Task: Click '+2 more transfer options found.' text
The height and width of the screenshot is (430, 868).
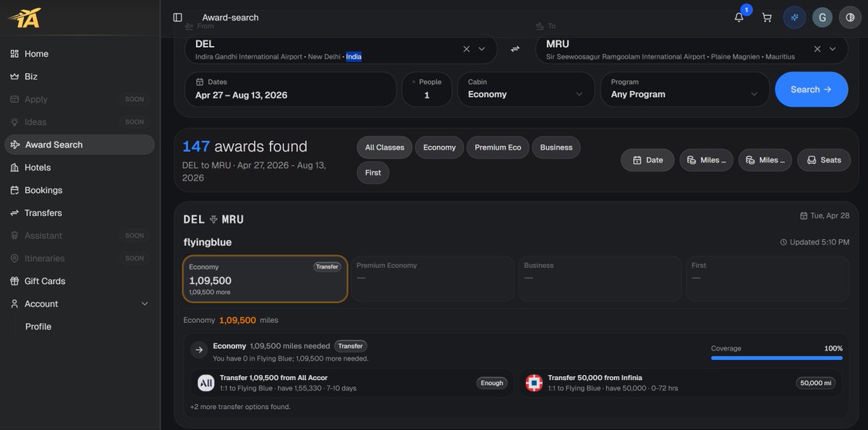Action: coord(240,407)
